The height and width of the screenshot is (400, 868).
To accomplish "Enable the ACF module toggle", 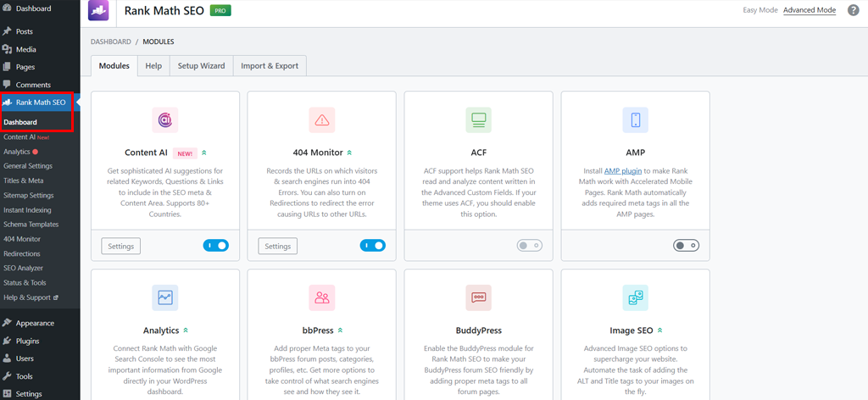I will click(x=530, y=246).
